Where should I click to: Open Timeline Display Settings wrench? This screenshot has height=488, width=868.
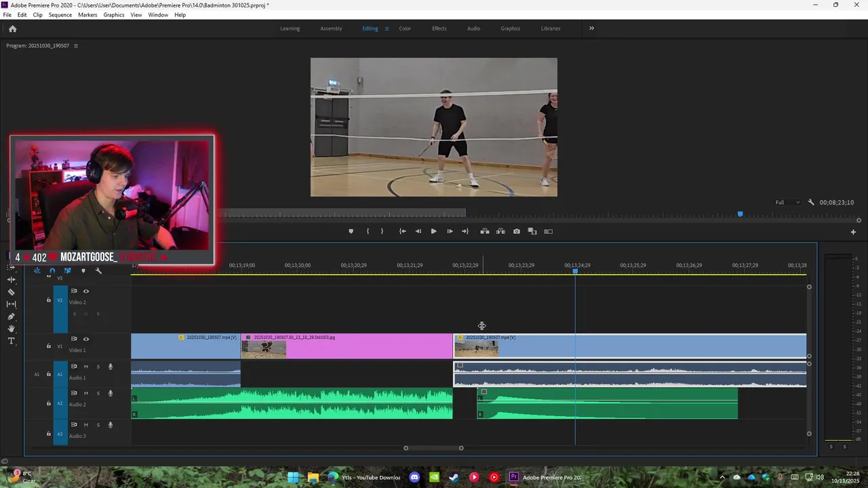[x=98, y=270]
